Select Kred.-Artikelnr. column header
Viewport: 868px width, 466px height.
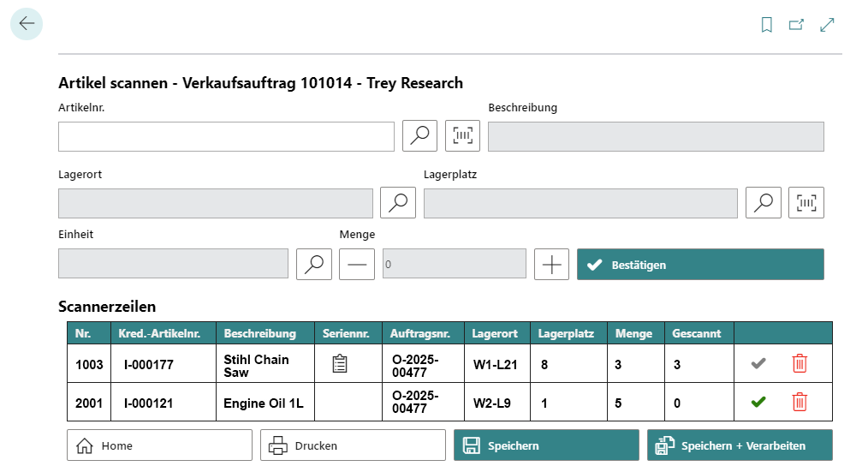tap(163, 333)
